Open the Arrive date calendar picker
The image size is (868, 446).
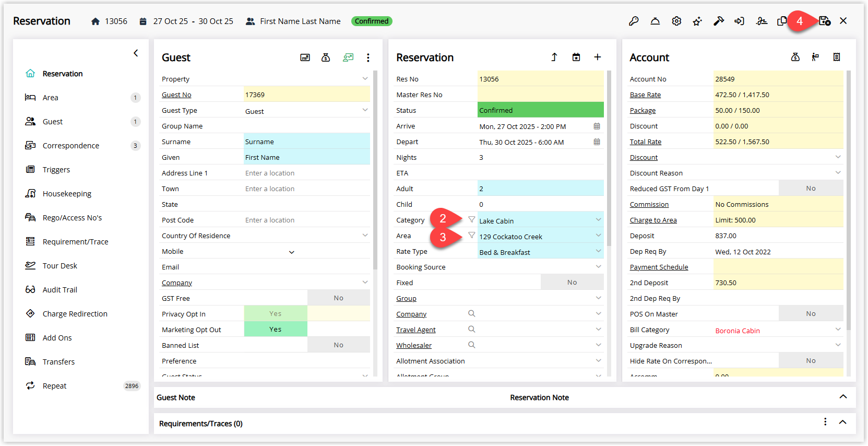click(x=597, y=126)
